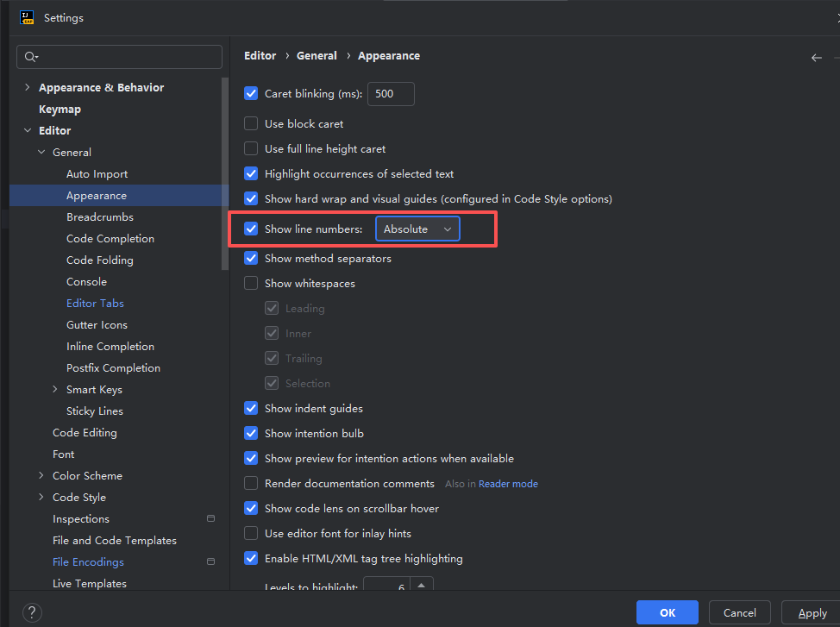Click the search magnifier icon
Screen dimensions: 840x627
click(x=31, y=57)
